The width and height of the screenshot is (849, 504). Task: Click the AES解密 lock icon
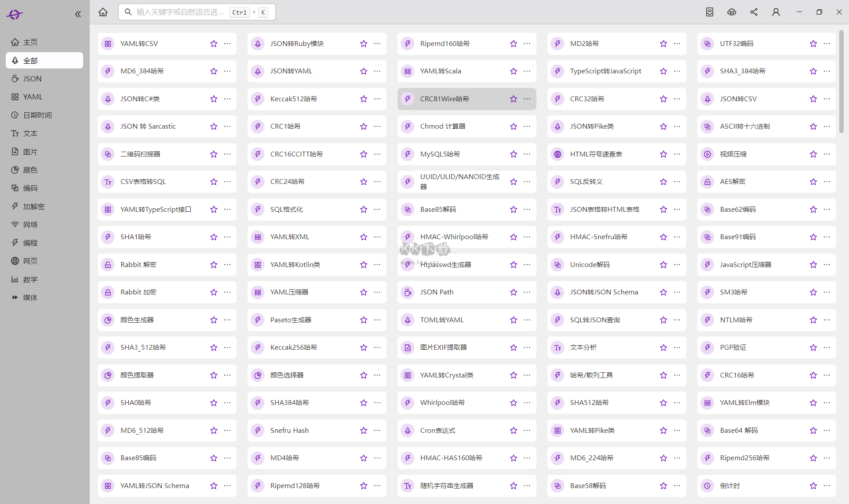(707, 182)
